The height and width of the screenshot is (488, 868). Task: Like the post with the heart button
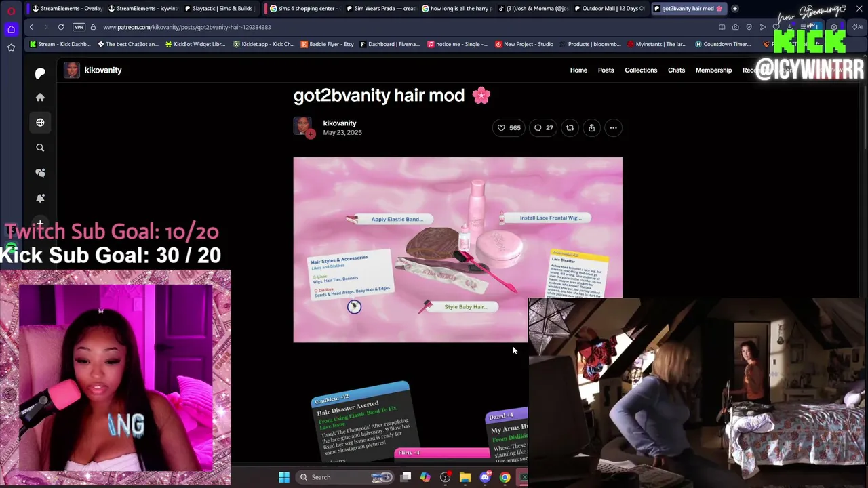pos(509,128)
